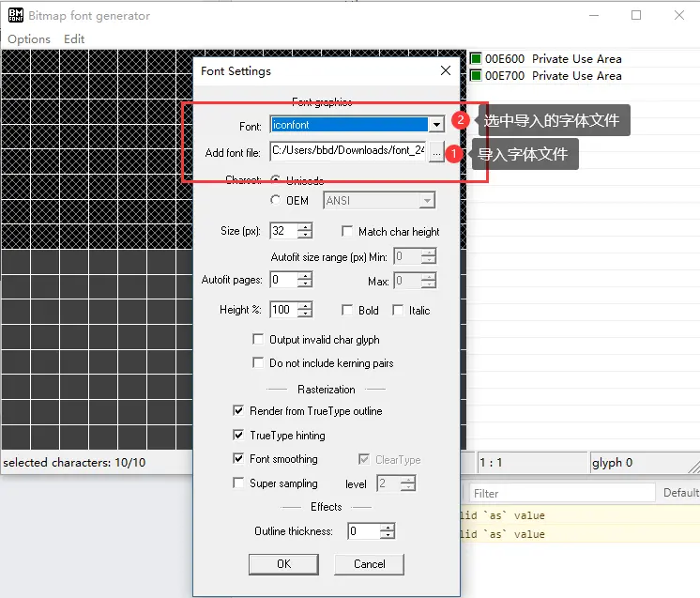
Task: Select the OEM charset radio button
Action: point(276,200)
